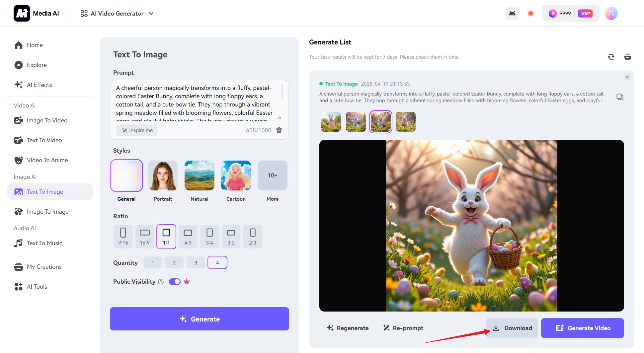The image size is (644, 353).
Task: Download the generated bunny image
Action: [x=511, y=328]
